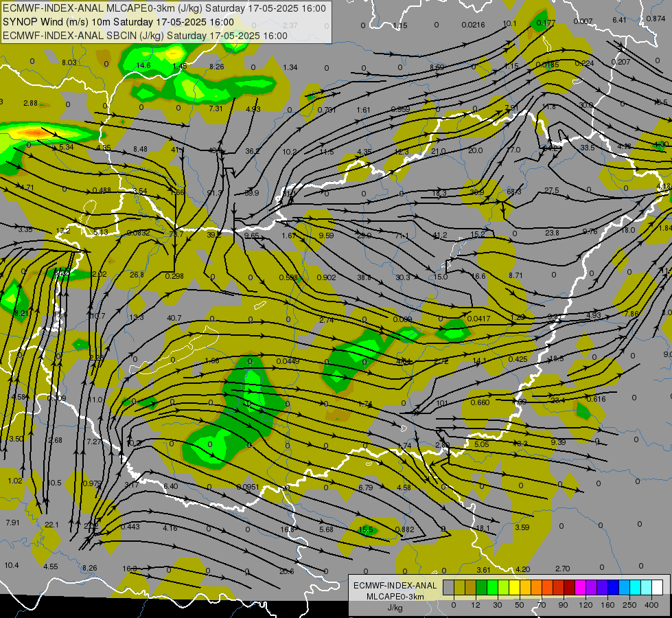Click the cyan legend swatch above 250
672x618 pixels.
point(636,587)
